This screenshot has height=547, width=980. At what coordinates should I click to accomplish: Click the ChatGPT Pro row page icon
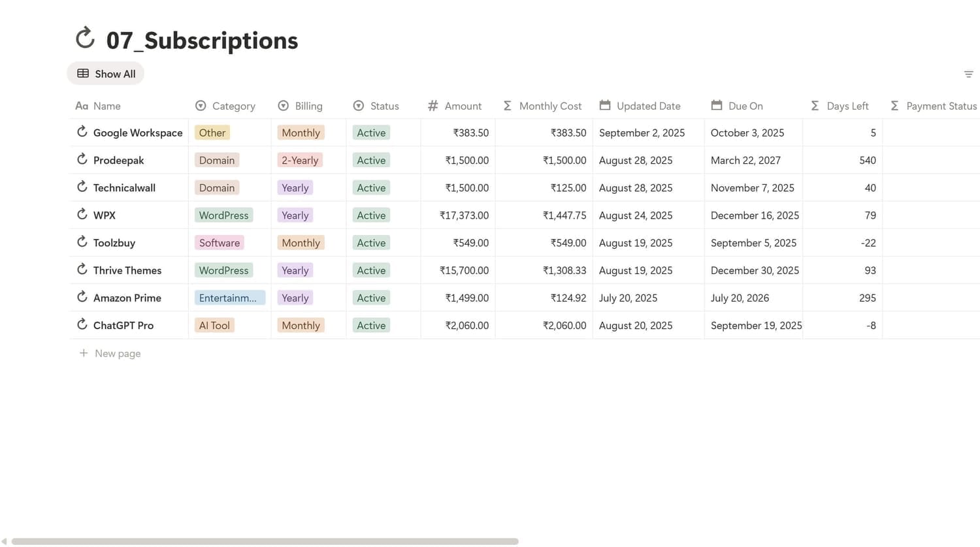pos(82,324)
